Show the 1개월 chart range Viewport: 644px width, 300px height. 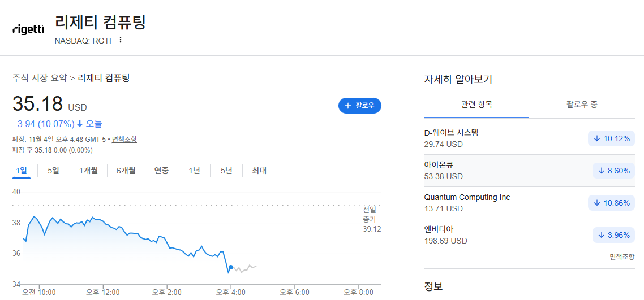(88, 171)
